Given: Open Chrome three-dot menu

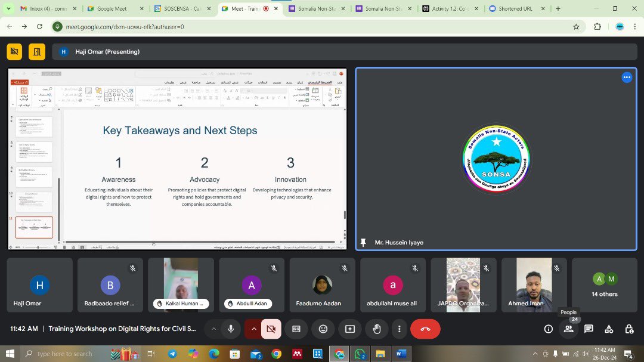Looking at the screenshot, I should 635,27.
